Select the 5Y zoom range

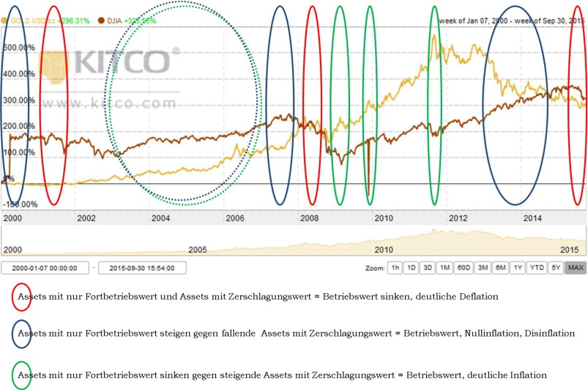(x=556, y=268)
